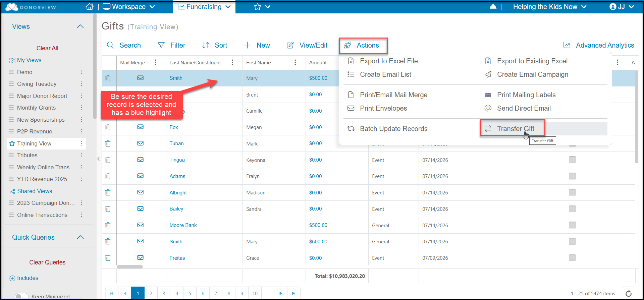Screen dimensions: 644x300
Task: Go to page 5 of results
Action: coord(190,293)
